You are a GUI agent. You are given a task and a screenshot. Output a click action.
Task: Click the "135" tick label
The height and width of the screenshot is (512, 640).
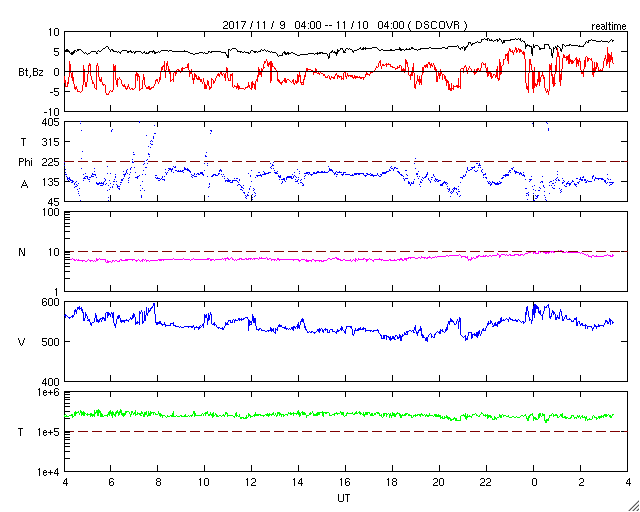tap(52, 182)
